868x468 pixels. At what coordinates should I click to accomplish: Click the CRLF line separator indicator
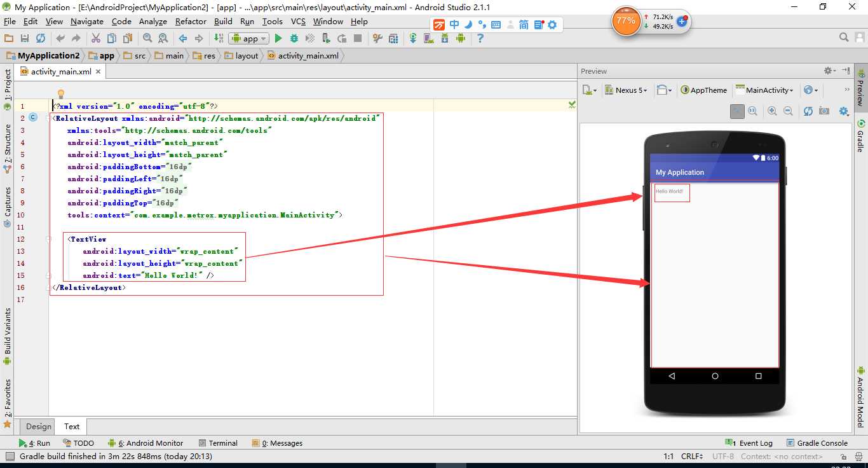(692, 457)
